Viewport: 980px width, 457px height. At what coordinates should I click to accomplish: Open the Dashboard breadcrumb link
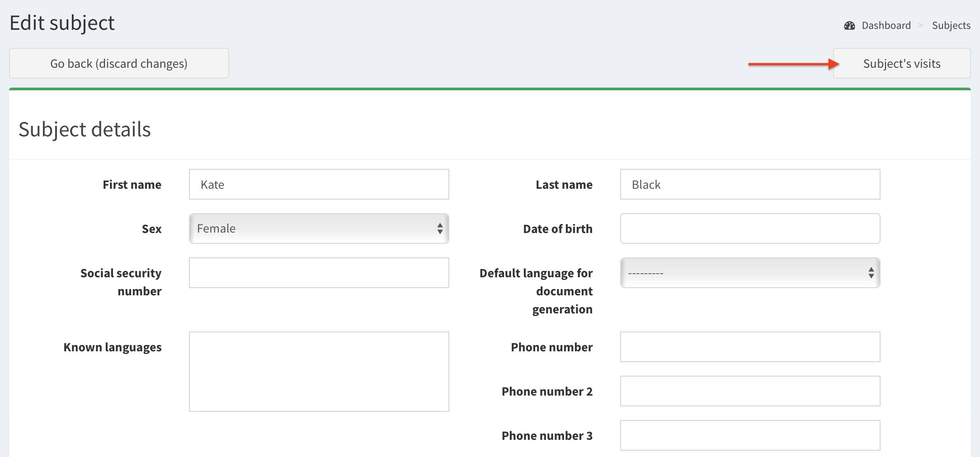pyautogui.click(x=886, y=26)
